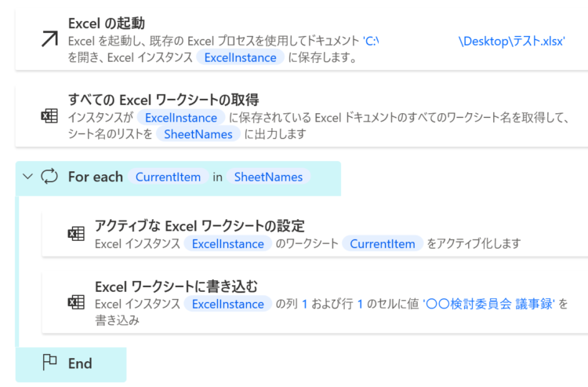
Task: Select the Excel の起動 action title
Action: pos(107,24)
